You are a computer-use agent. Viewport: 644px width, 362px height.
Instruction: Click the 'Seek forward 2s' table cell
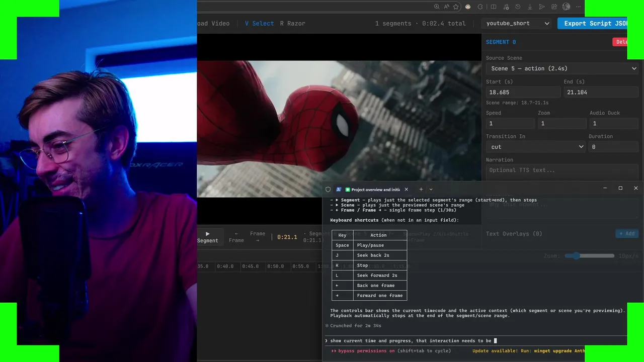tap(380, 276)
